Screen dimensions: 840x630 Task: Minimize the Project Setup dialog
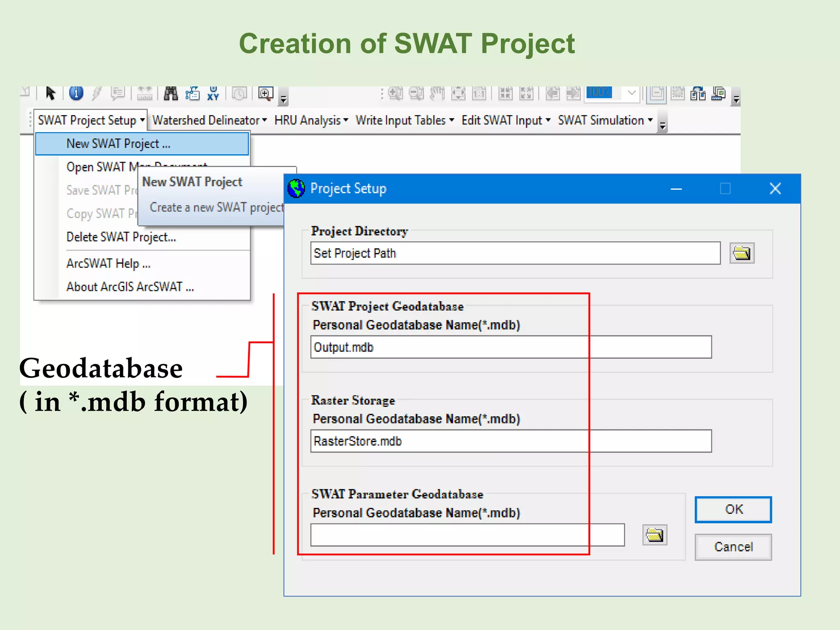click(x=676, y=189)
